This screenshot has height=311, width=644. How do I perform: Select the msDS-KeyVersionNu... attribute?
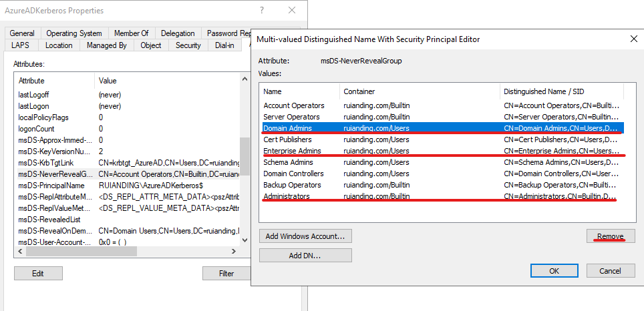(128, 151)
